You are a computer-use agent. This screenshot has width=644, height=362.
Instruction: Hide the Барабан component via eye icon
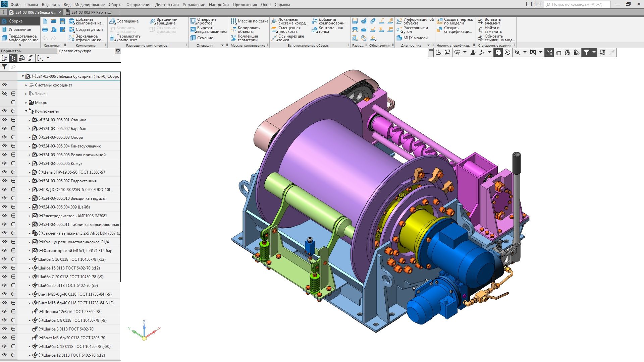[4, 128]
